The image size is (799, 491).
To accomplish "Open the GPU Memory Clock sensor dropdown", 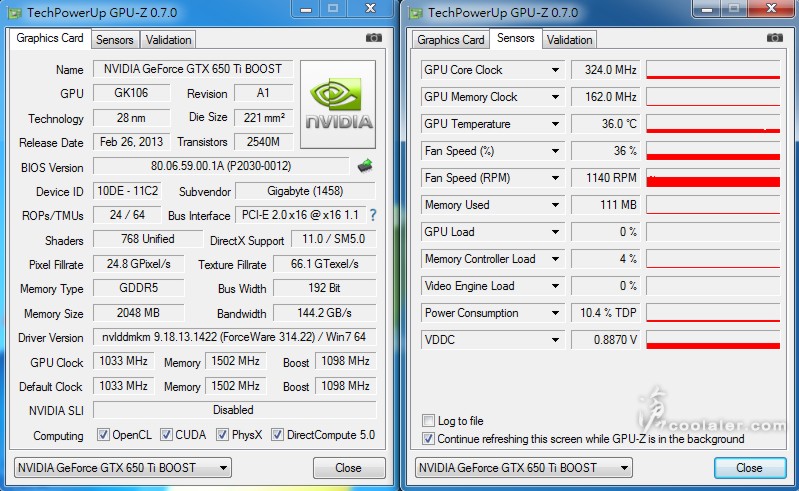I will click(555, 97).
